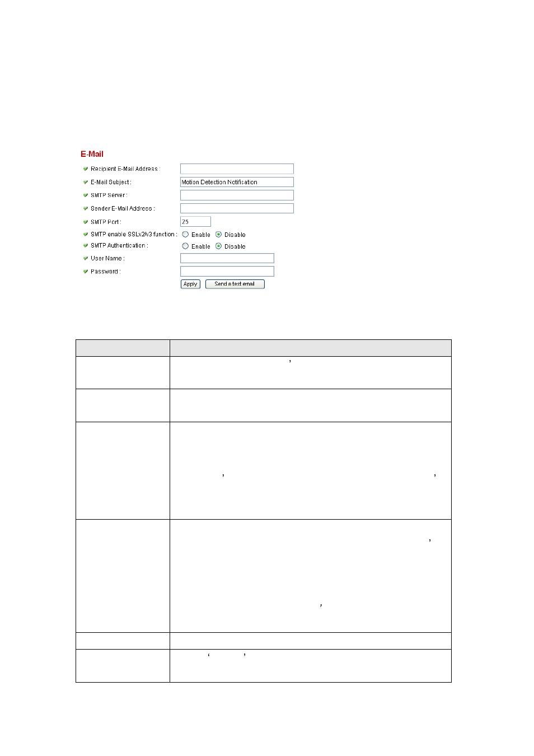Click green check icon beside User Name
The image size is (534, 756).
click(x=86, y=258)
